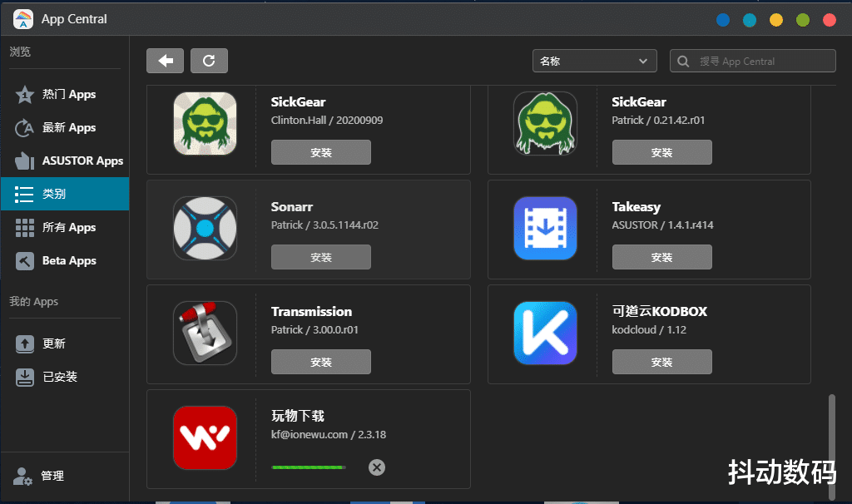Open the 名称 sort dropdown
The height and width of the screenshot is (504, 852).
(594, 61)
